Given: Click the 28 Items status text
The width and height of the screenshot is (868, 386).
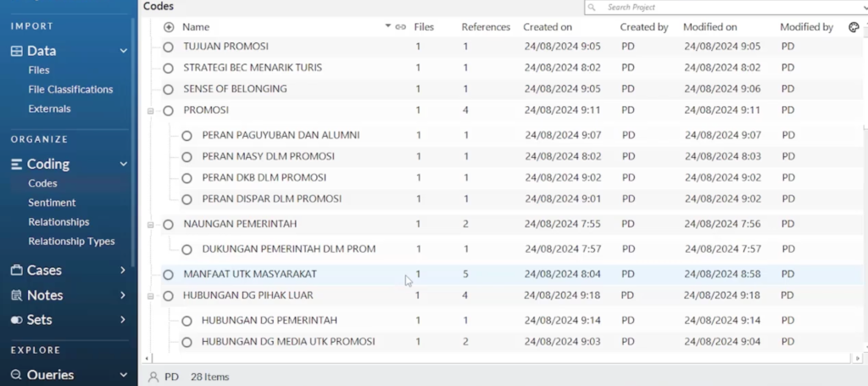Looking at the screenshot, I should [210, 378].
